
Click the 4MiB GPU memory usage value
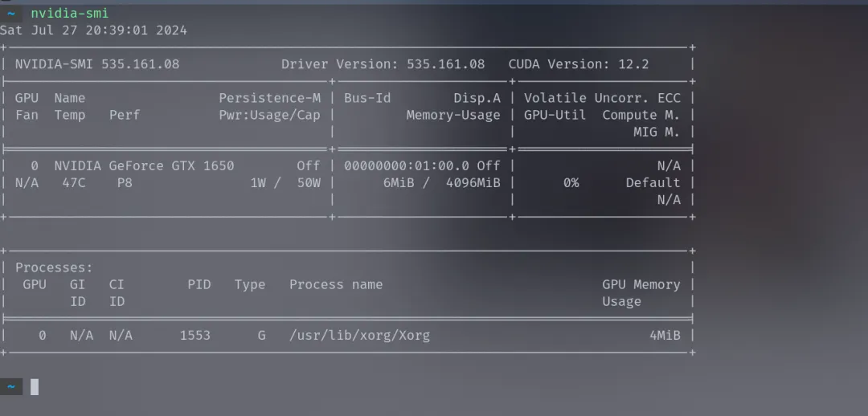point(665,335)
